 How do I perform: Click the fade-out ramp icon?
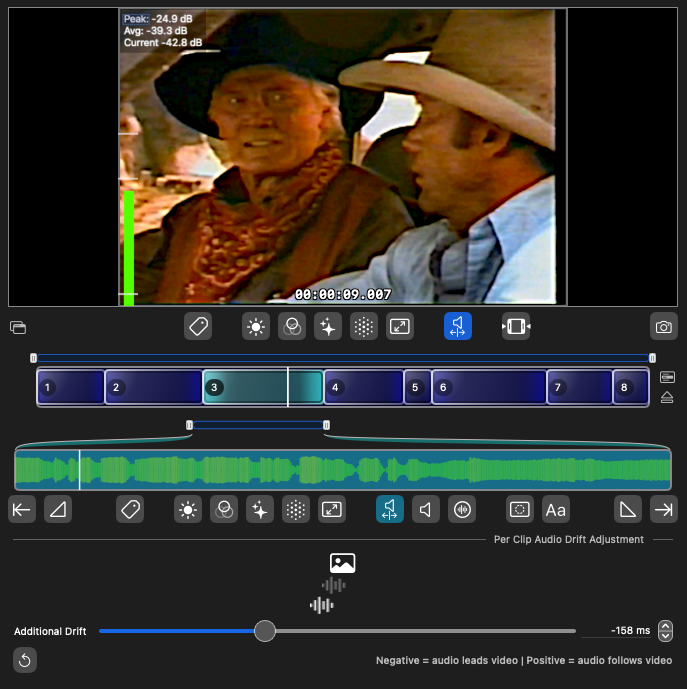click(x=628, y=509)
